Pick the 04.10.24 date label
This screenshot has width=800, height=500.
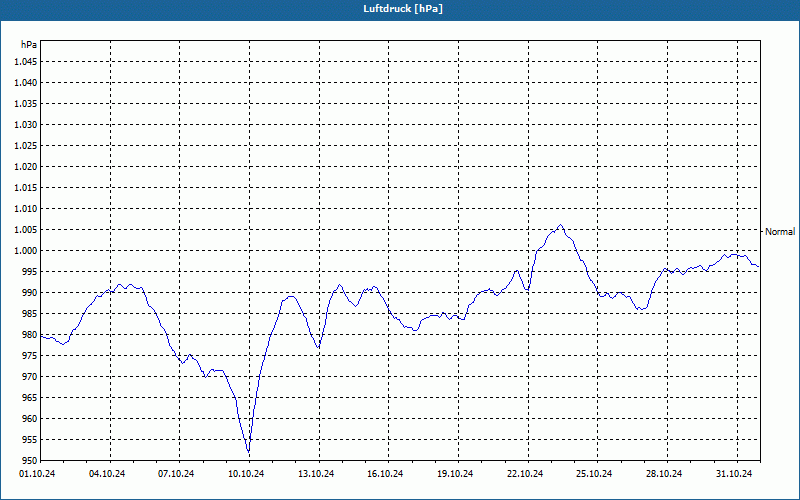pyautogui.click(x=107, y=474)
